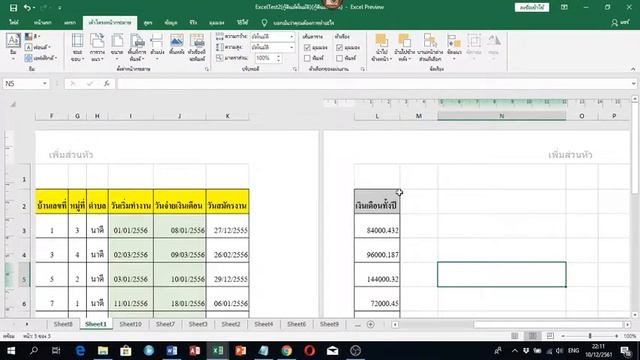The width and height of the screenshot is (640, 360).
Task: Click the Scale percentage stepper arrows
Action: 279,58
